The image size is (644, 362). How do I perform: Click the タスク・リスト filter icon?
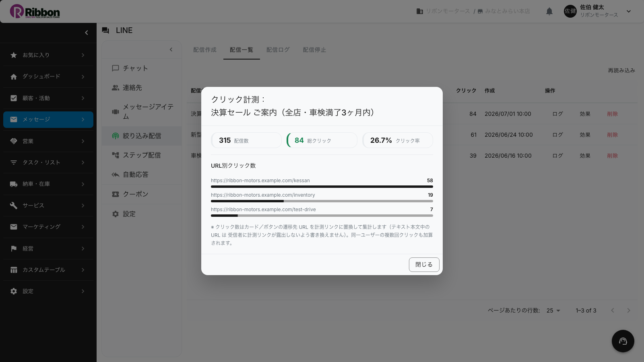[14, 162]
